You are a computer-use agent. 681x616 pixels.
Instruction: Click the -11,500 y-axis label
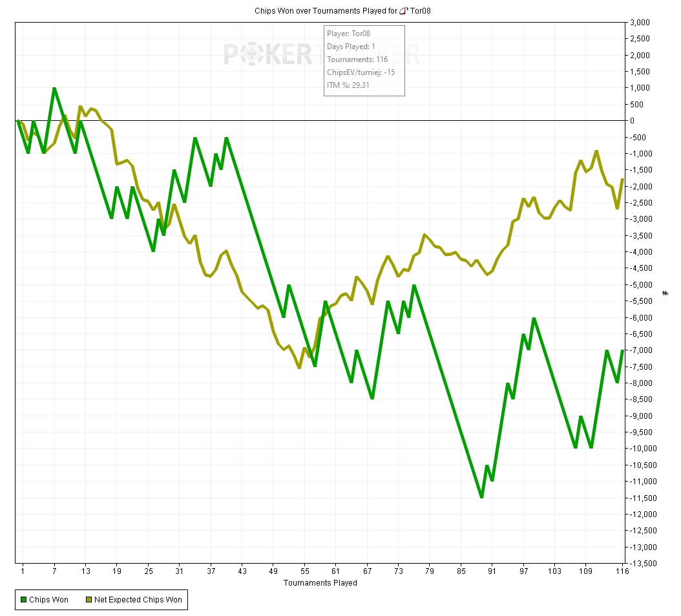[644, 498]
